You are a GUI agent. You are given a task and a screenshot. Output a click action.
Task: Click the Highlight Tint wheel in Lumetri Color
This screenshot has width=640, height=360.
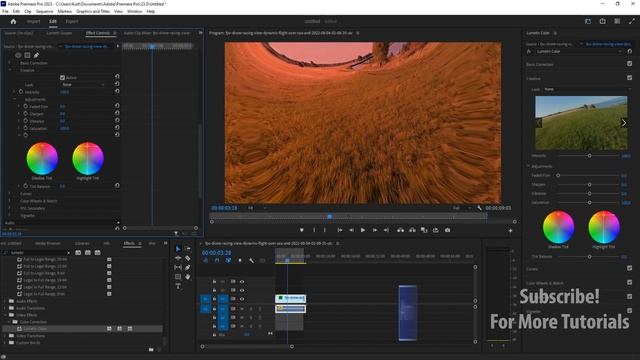[604, 227]
